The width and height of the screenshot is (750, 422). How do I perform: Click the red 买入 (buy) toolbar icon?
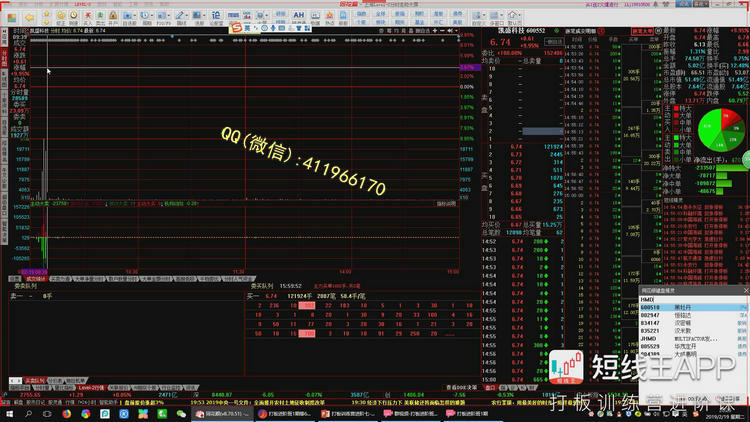pos(88,18)
